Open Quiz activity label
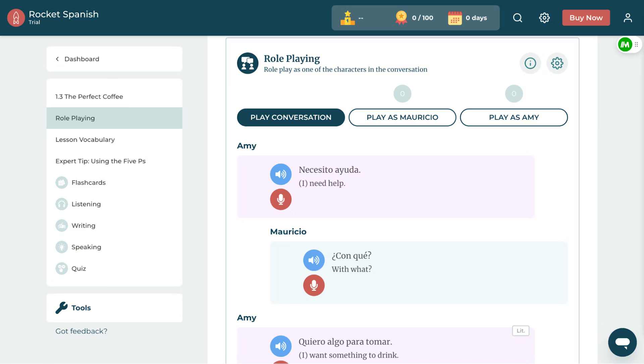Image resolution: width=644 pixels, height=364 pixels. (x=79, y=269)
